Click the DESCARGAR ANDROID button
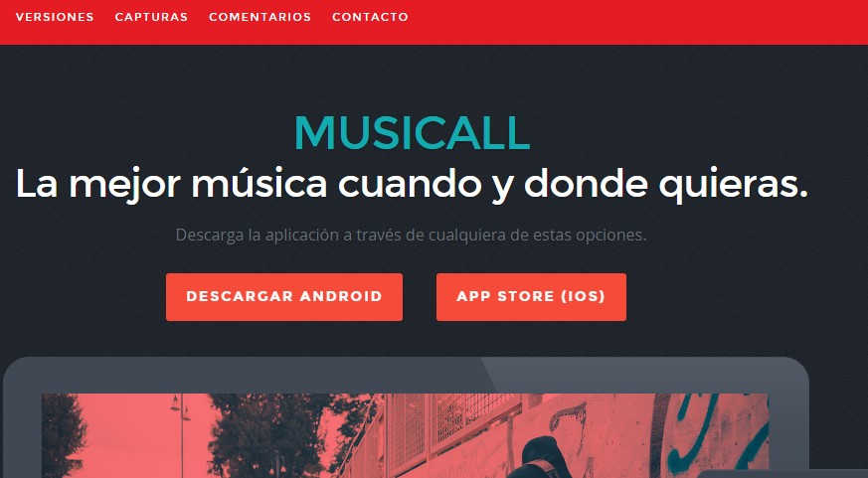 point(284,296)
